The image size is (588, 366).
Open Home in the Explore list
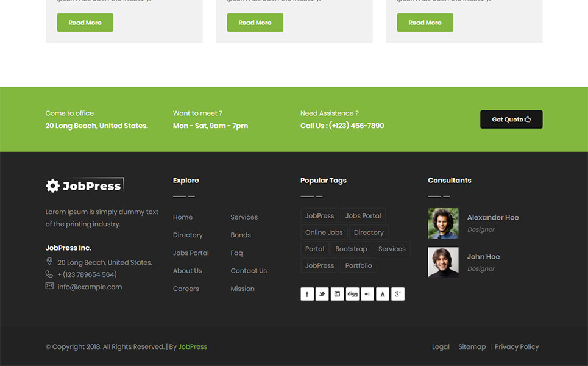[x=183, y=217]
